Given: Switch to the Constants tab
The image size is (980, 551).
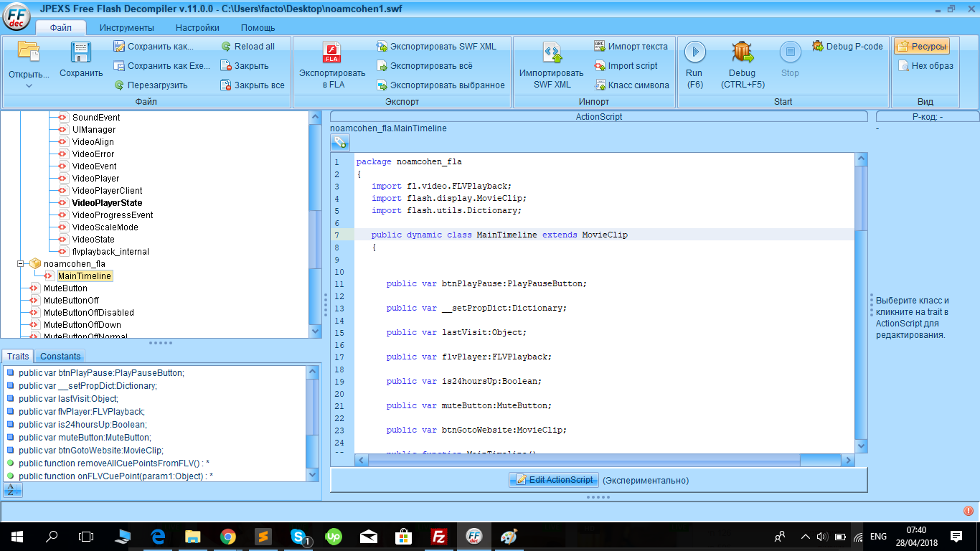Looking at the screenshot, I should coord(60,357).
